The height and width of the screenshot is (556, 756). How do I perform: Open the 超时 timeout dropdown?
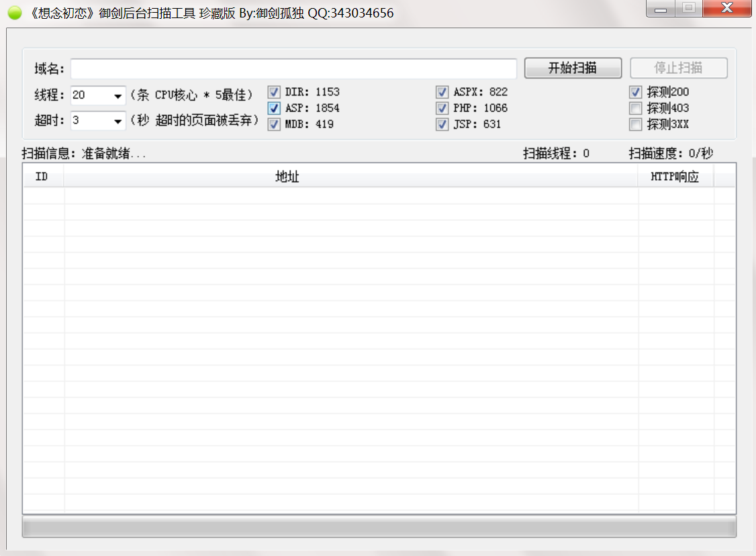(x=117, y=121)
